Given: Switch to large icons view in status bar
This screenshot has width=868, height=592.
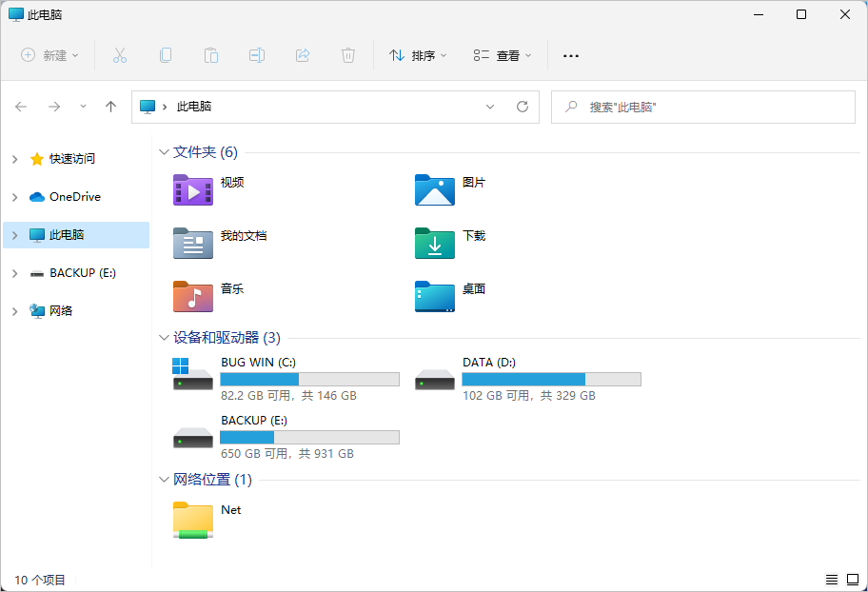Looking at the screenshot, I should pos(851,580).
